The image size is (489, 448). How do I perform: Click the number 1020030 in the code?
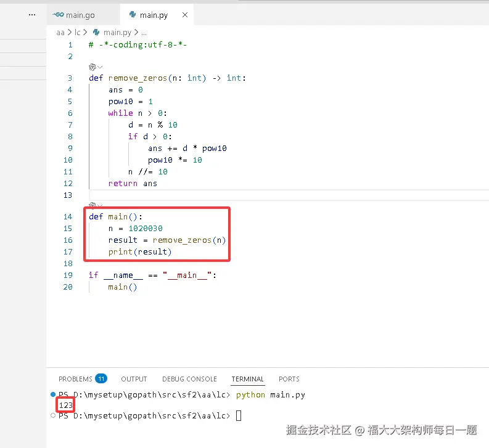coord(146,229)
